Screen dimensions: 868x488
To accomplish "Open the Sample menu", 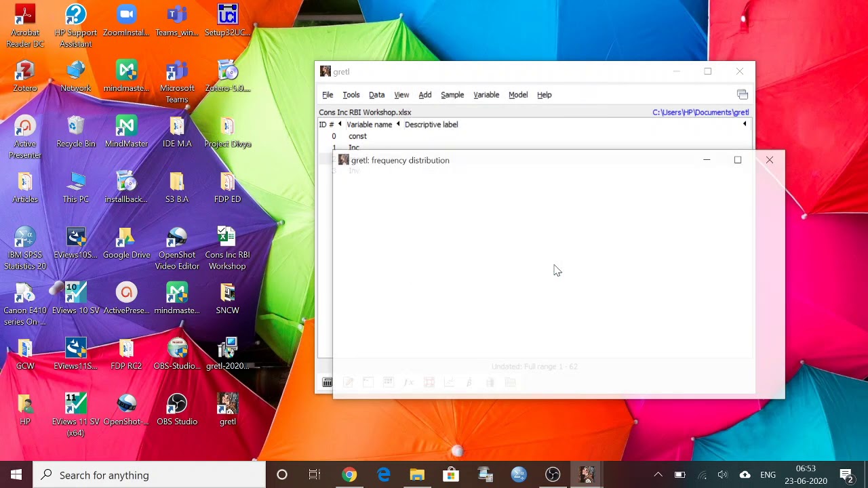I will 452,95.
